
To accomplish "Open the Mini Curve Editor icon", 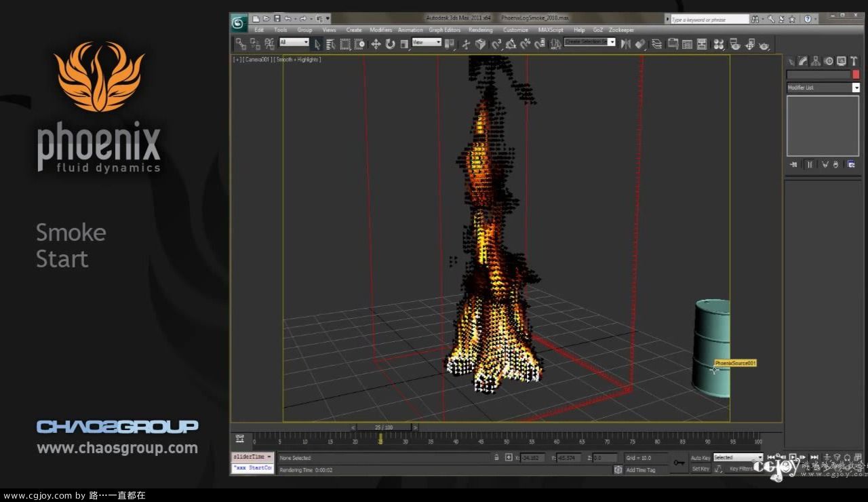I will pos(239,439).
